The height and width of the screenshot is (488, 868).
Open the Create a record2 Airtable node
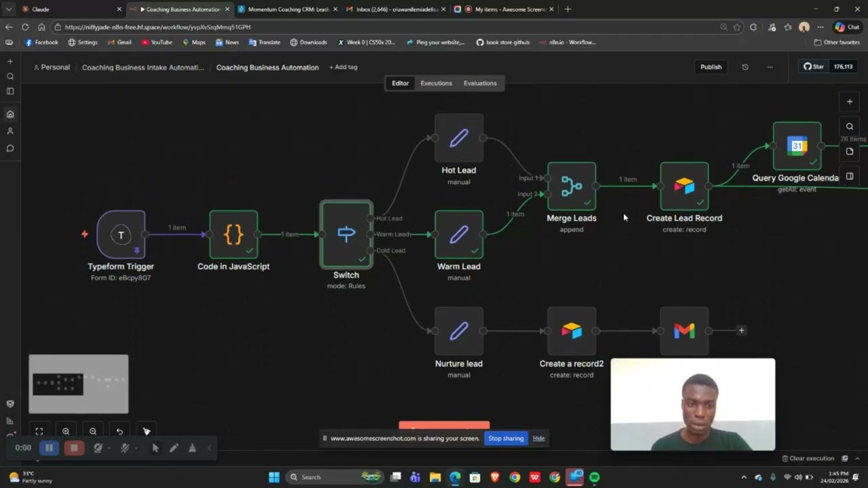(x=572, y=331)
